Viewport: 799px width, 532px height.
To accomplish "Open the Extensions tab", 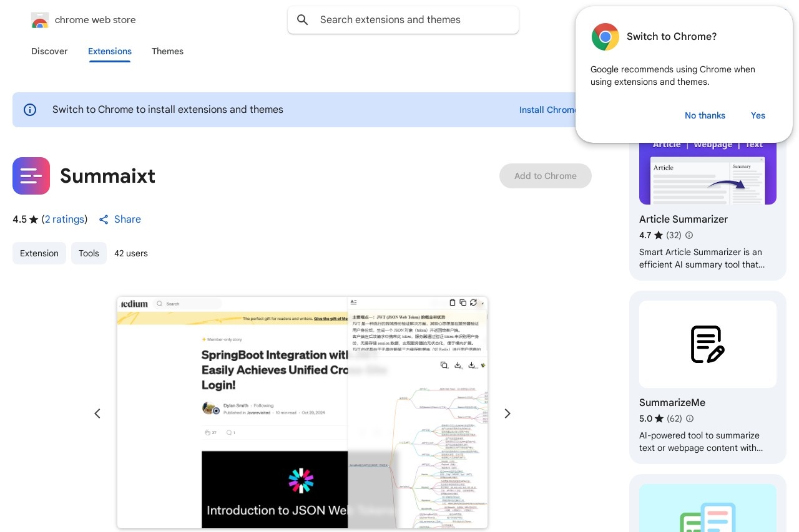I will point(110,51).
